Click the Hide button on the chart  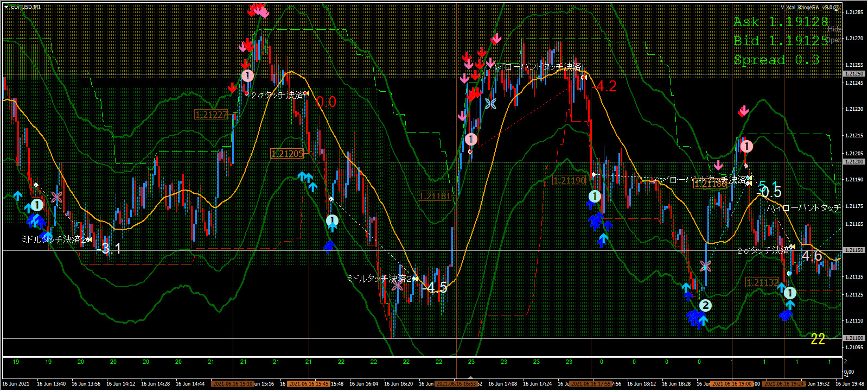[835, 29]
